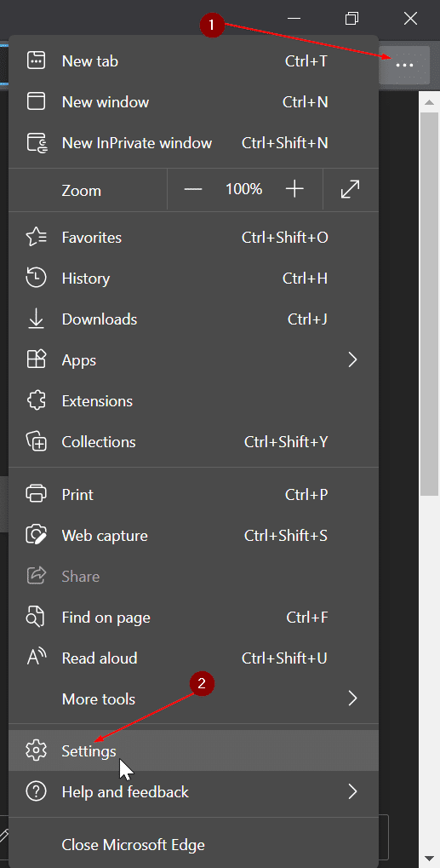Restore down the Edge window
440x868 pixels.
click(x=351, y=19)
